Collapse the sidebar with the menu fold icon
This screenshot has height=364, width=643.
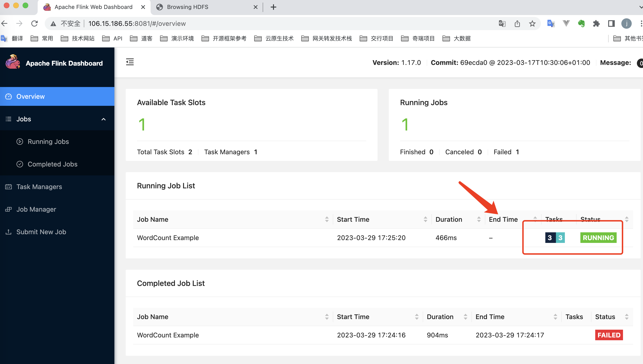(x=130, y=62)
